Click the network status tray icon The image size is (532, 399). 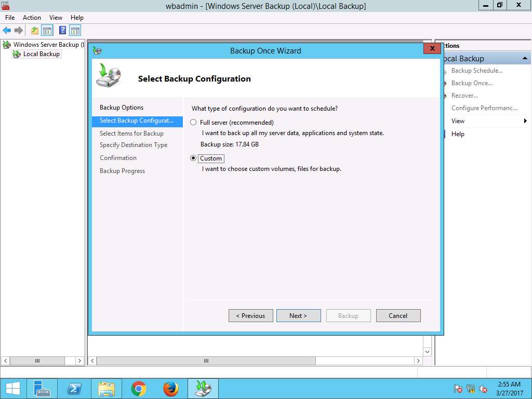[471, 389]
